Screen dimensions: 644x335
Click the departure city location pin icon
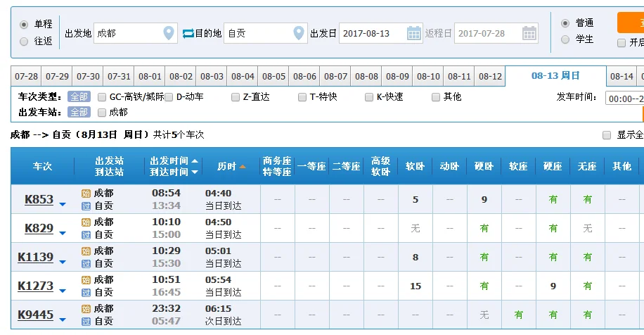169,33
